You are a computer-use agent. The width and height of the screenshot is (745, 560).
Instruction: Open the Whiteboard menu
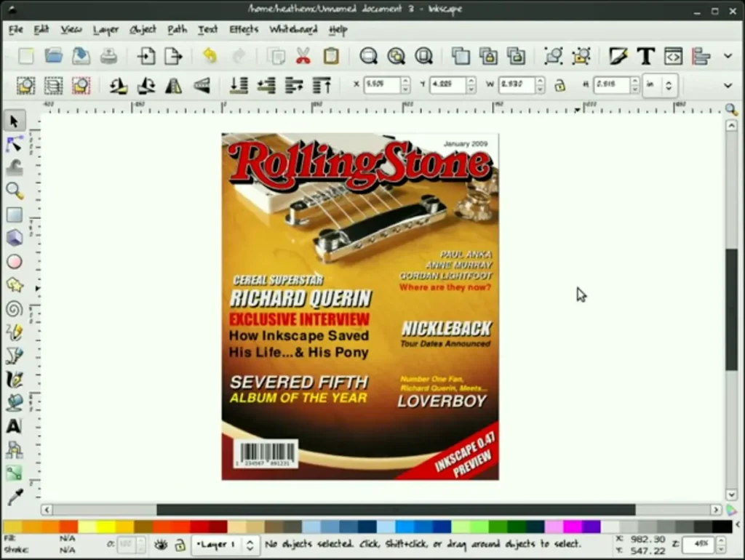[x=293, y=29]
